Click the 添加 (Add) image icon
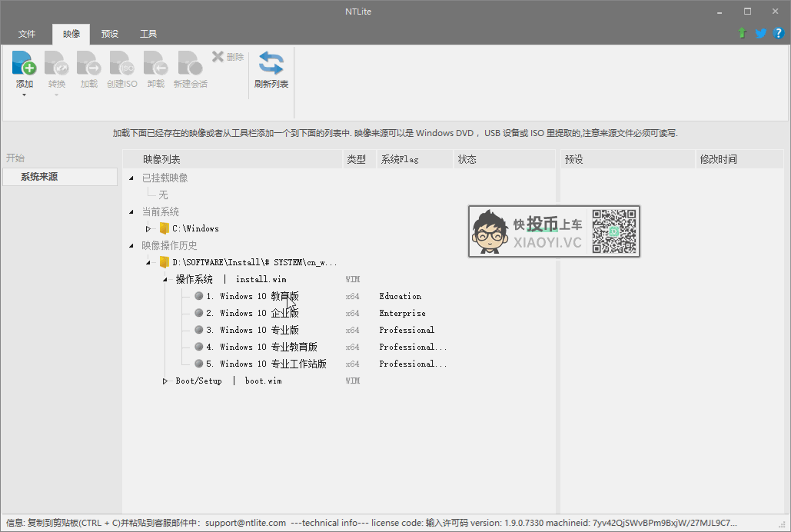This screenshot has width=791, height=532. pos(25,64)
